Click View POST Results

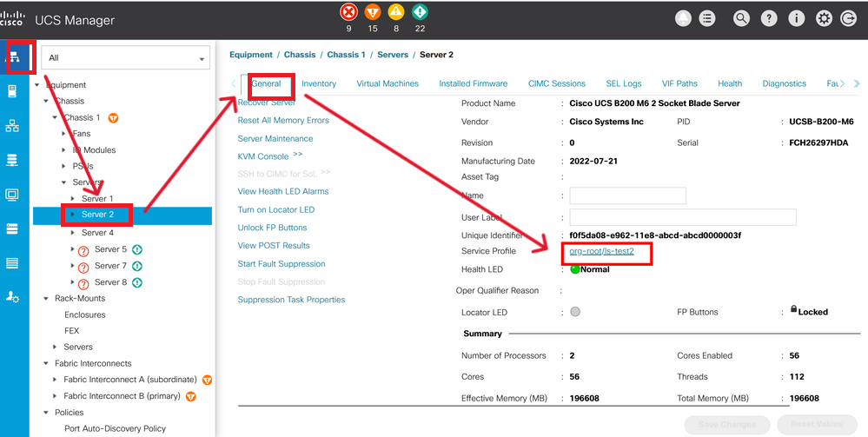274,245
